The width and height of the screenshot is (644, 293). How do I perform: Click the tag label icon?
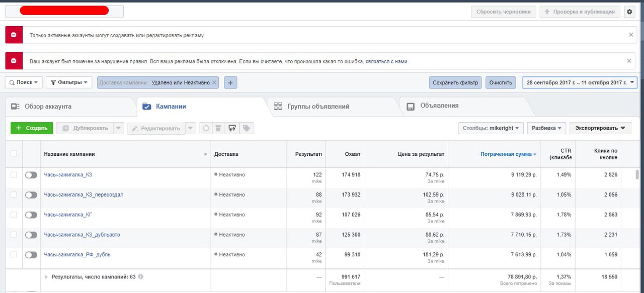pos(246,128)
